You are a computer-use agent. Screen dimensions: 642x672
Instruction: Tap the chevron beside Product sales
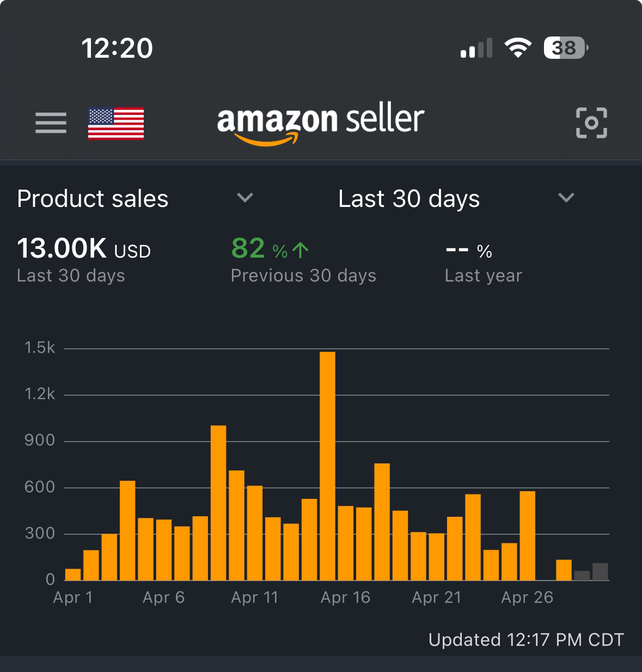pyautogui.click(x=245, y=198)
